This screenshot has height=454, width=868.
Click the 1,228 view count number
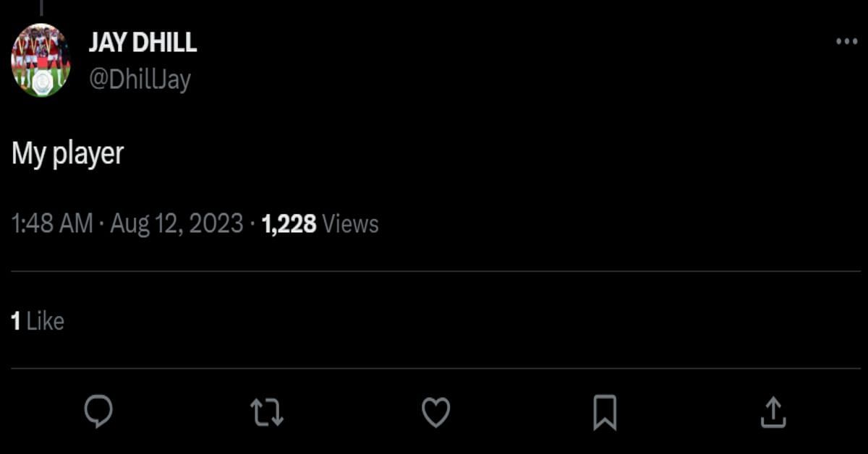tap(289, 224)
